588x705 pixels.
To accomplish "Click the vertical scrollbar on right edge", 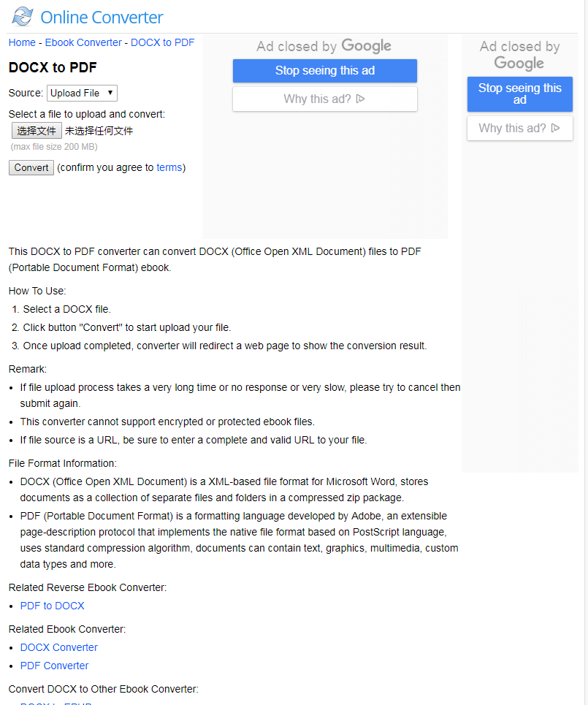I will point(586,352).
